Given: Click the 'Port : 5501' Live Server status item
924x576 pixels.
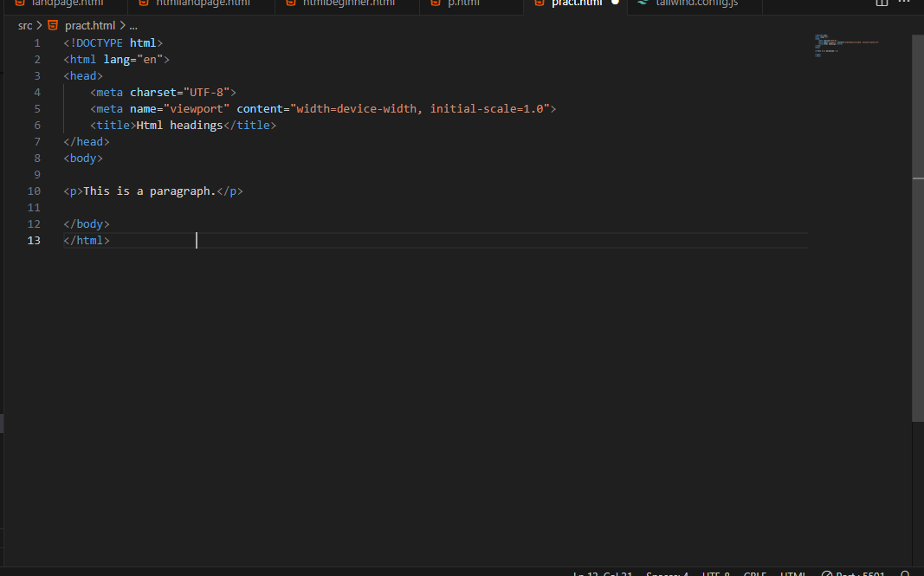Looking at the screenshot, I should (853, 573).
